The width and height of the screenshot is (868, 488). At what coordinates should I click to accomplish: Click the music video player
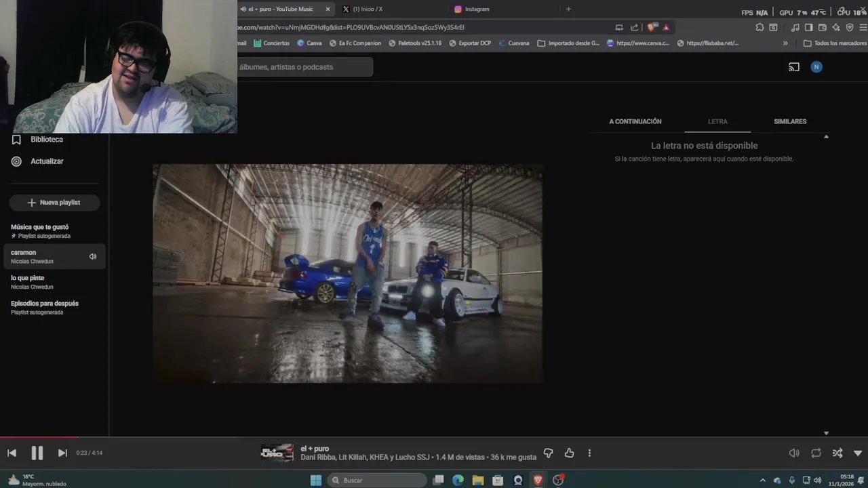click(x=347, y=273)
